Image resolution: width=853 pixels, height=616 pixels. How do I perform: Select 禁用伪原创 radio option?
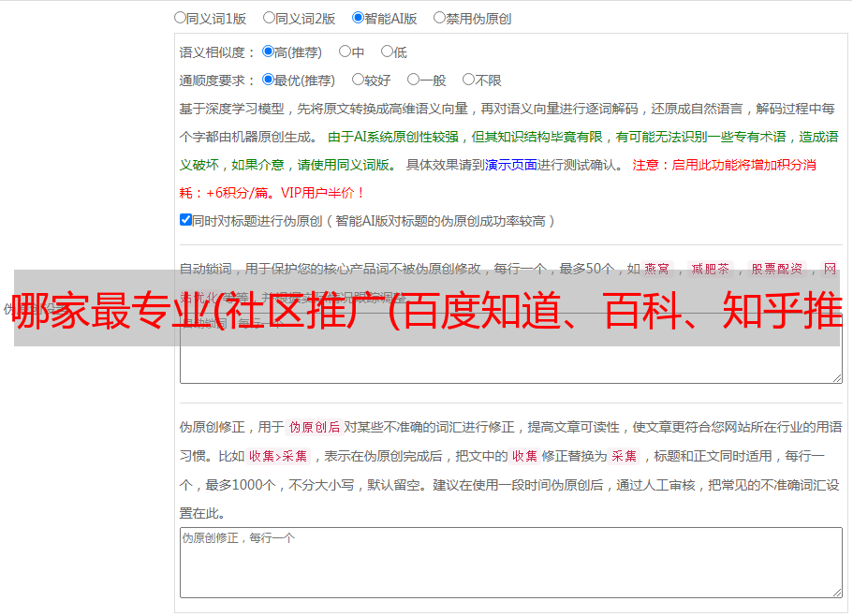[439, 18]
